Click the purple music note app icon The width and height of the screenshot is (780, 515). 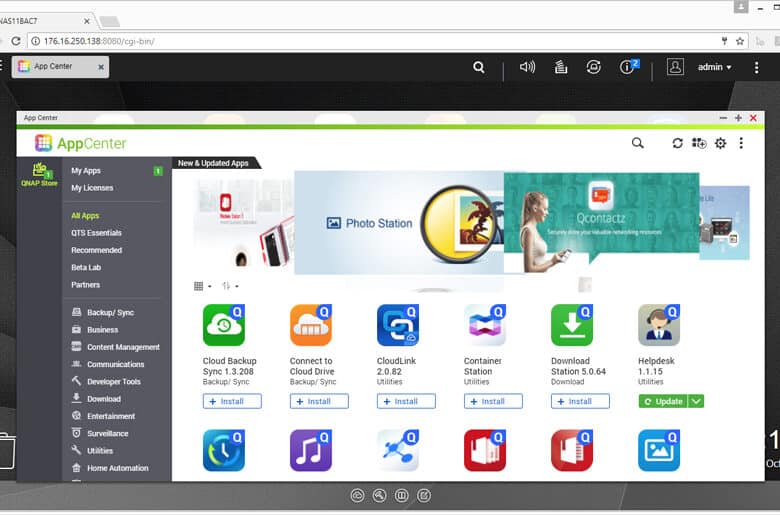click(x=311, y=450)
